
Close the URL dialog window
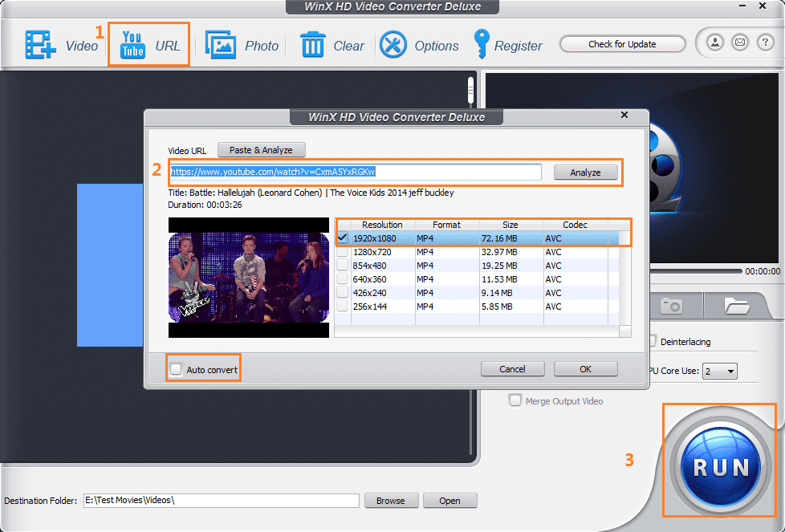624,115
